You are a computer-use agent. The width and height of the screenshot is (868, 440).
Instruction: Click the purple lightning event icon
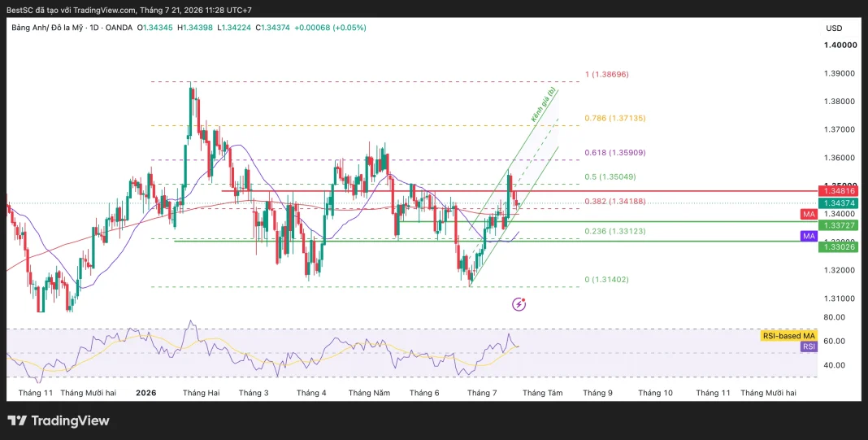[519, 303]
